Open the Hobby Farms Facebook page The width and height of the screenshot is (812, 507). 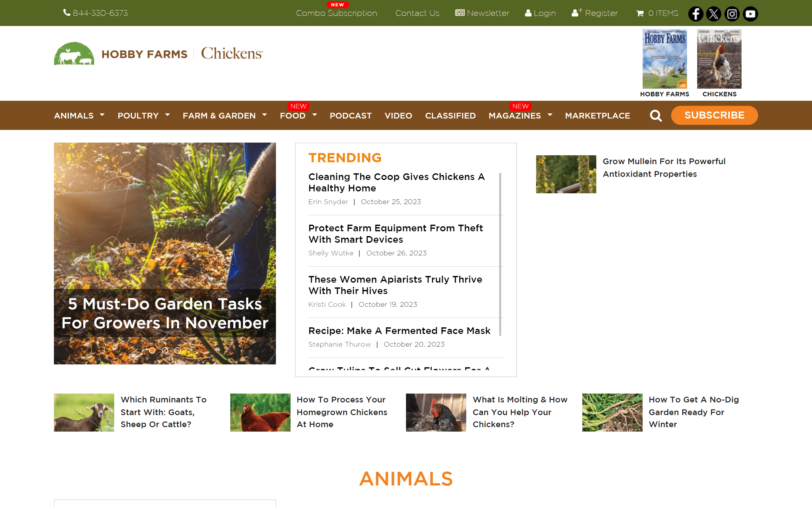click(x=696, y=14)
